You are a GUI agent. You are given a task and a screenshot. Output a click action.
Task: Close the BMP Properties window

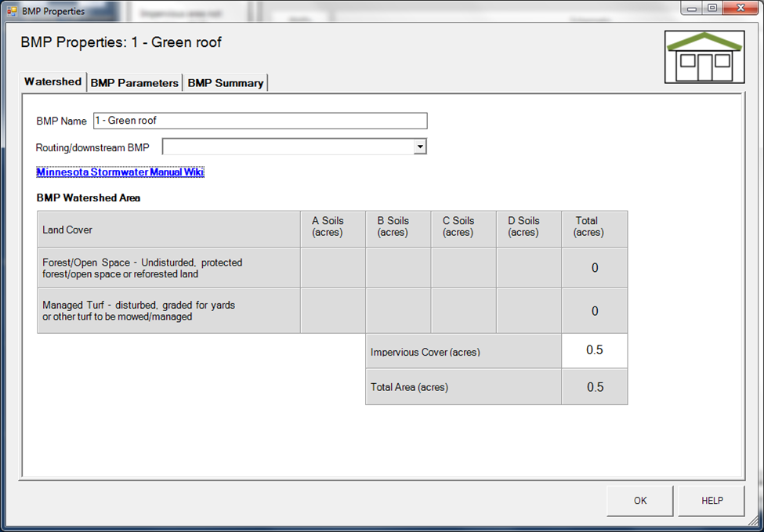739,9
